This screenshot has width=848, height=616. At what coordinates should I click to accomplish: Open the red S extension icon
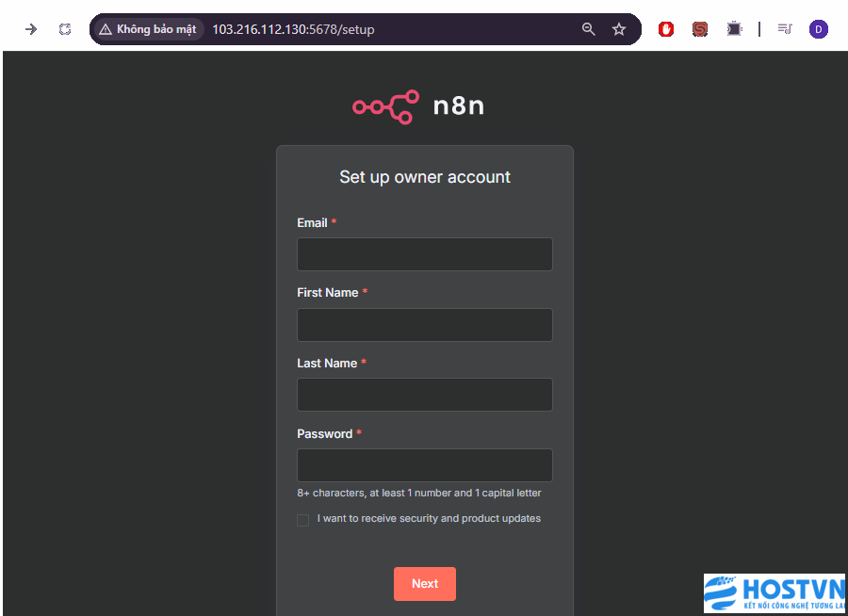click(x=700, y=29)
